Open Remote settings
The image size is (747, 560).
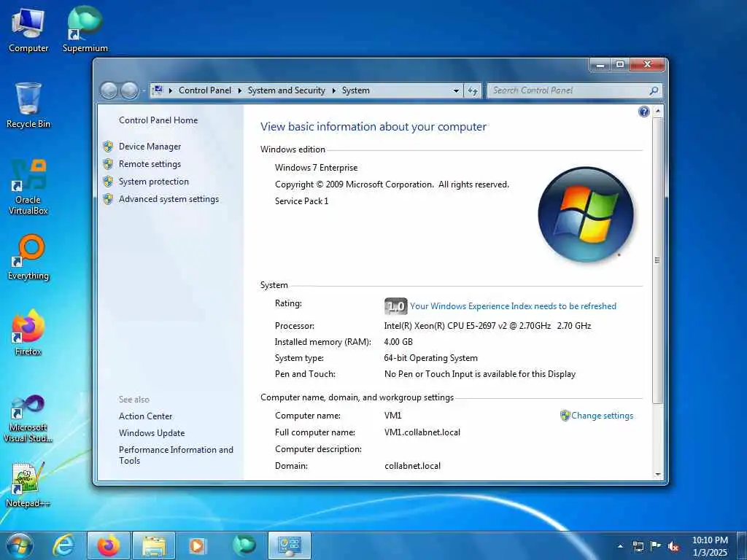[150, 164]
